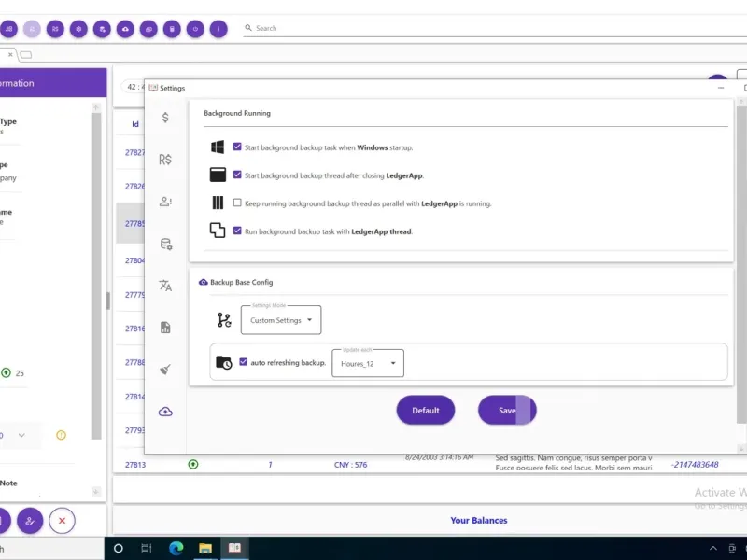
Task: Enable keep running backup thread in parallel
Action: tap(237, 203)
